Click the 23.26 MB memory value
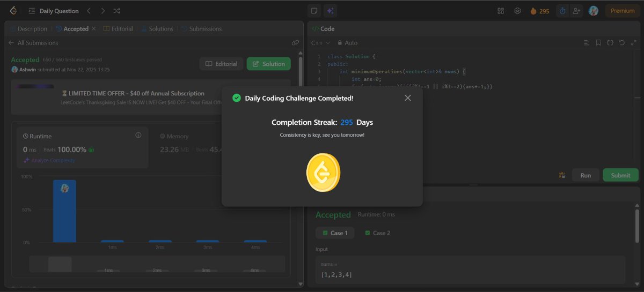The height and width of the screenshot is (292, 644). pos(175,149)
